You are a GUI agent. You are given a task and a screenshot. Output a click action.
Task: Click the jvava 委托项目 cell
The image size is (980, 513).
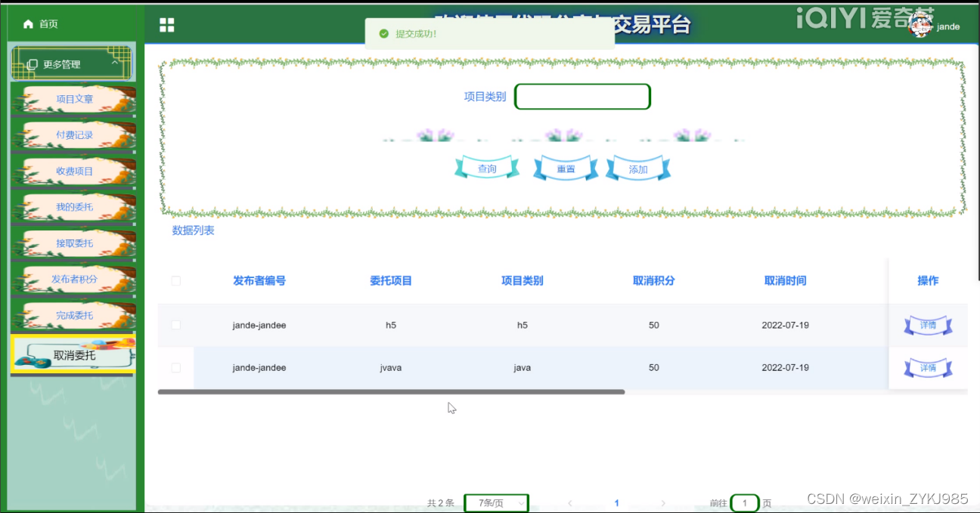click(391, 368)
